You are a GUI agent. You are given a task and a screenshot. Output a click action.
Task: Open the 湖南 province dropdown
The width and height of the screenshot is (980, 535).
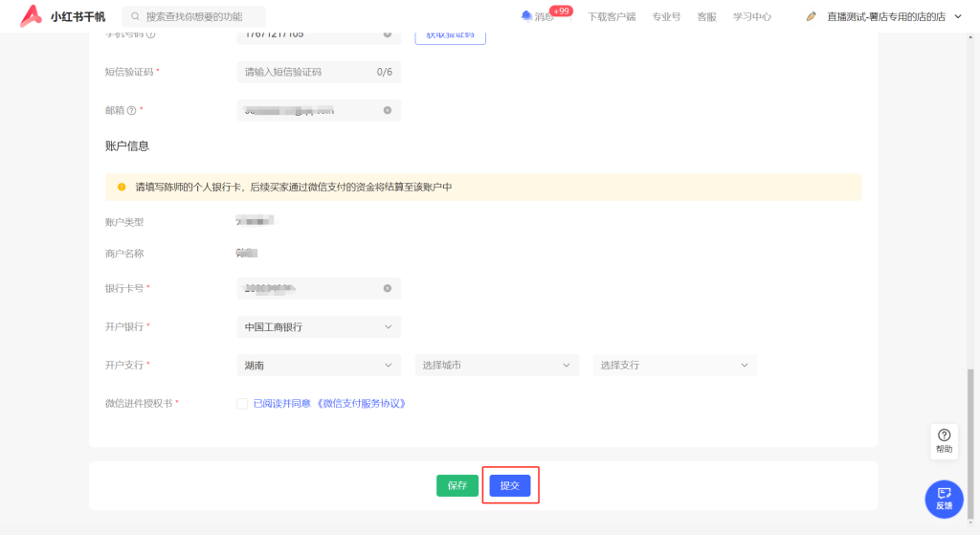tap(319, 365)
